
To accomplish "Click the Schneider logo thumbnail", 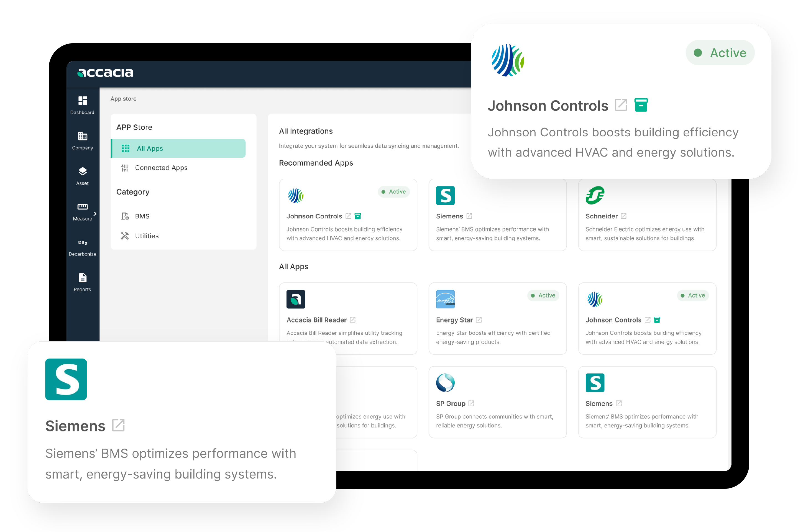I will 595,195.
